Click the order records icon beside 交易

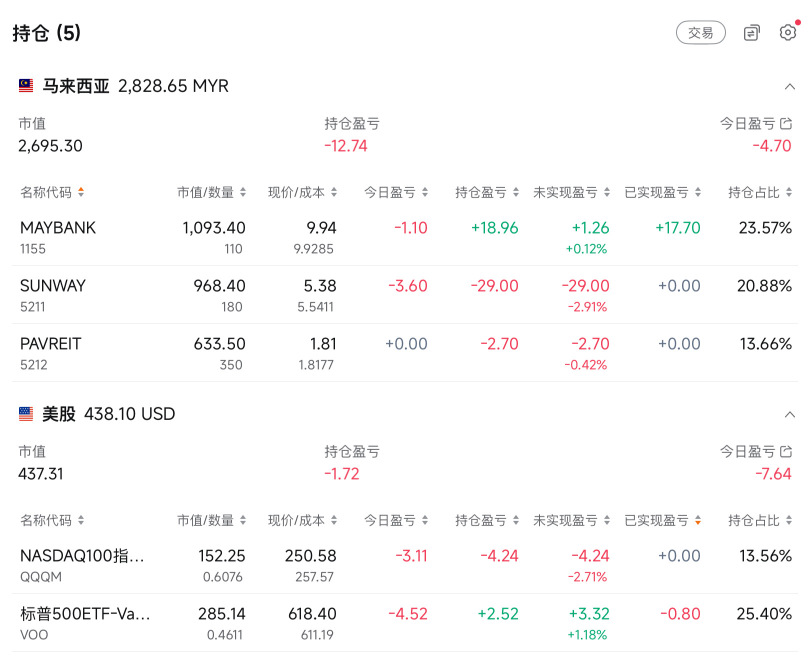pos(752,33)
